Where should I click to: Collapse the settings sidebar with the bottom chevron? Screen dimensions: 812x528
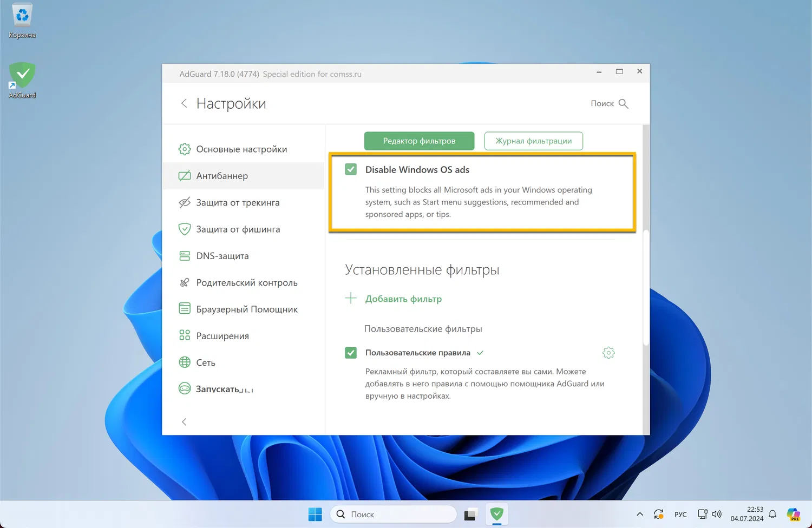[184, 422]
